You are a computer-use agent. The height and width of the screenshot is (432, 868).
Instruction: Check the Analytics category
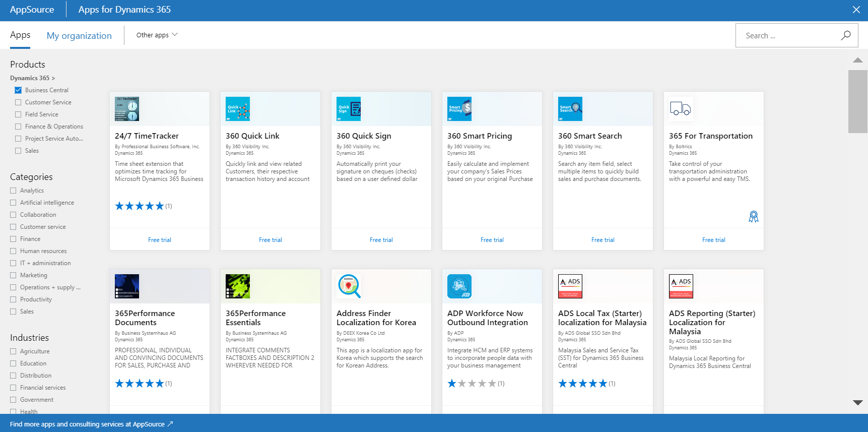(13, 191)
